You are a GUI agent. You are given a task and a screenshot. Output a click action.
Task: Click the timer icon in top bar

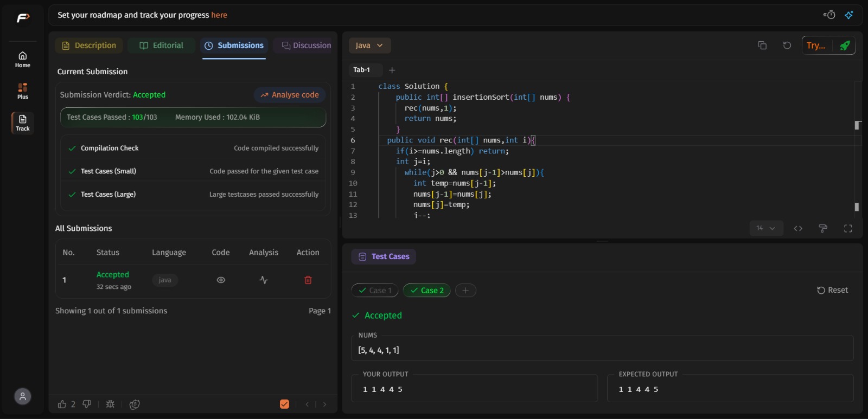point(829,15)
